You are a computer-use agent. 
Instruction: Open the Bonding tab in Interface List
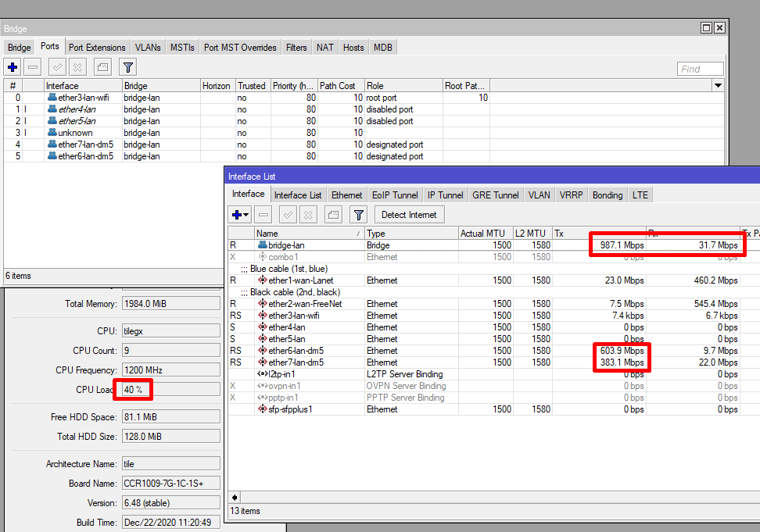pos(607,195)
